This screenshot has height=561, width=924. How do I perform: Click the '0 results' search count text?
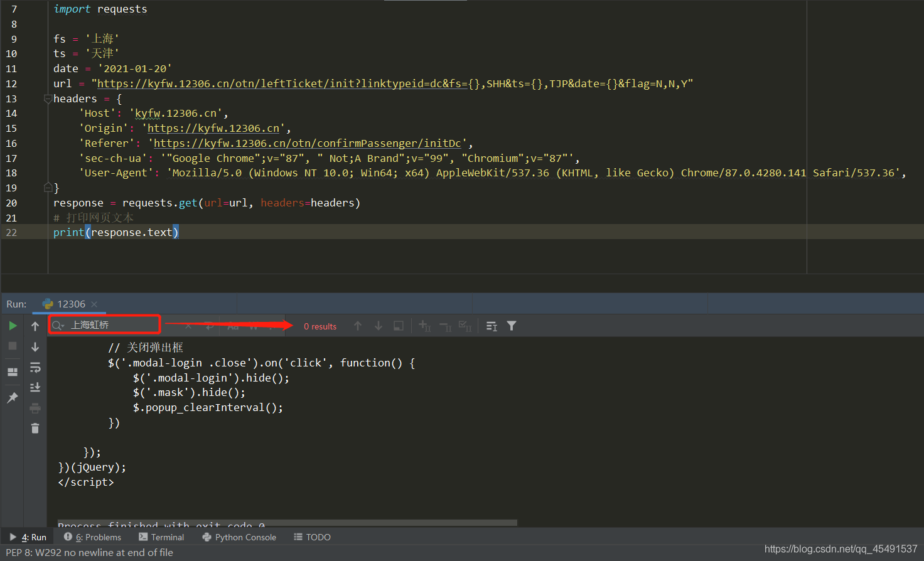[320, 326]
